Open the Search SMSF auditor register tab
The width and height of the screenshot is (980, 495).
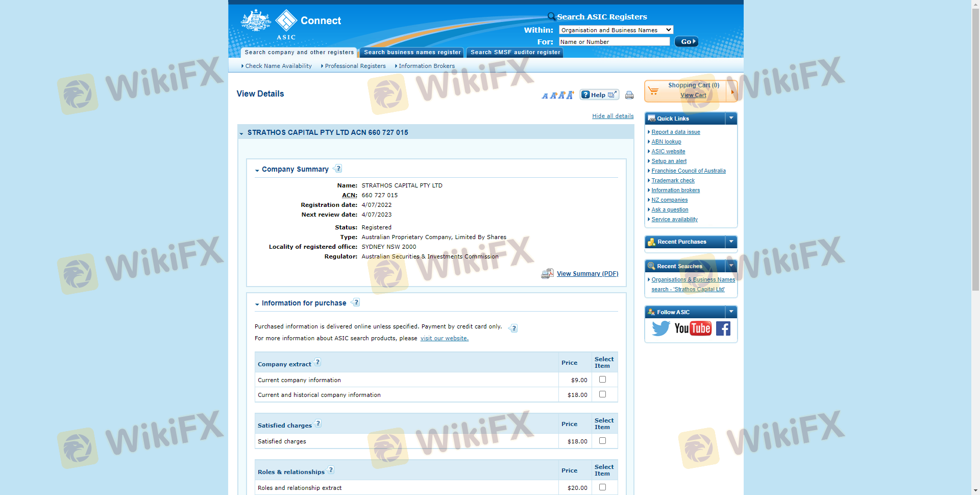pyautogui.click(x=514, y=53)
